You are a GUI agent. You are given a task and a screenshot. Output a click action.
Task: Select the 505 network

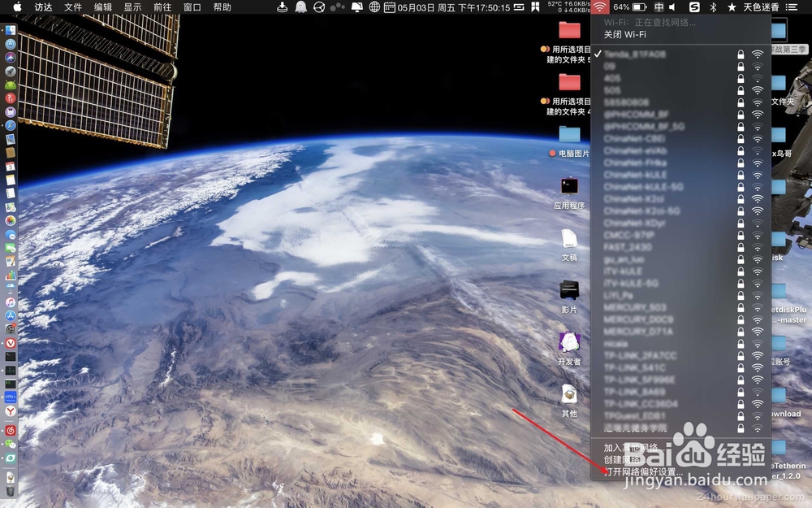[680, 90]
